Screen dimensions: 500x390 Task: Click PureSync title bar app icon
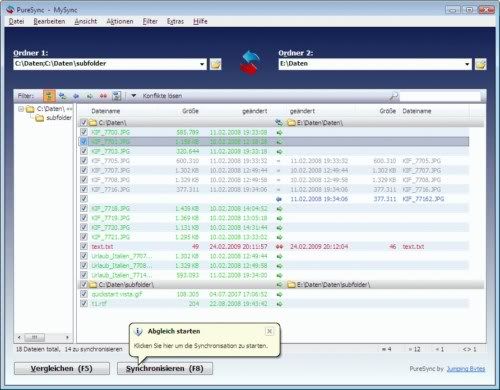10,10
